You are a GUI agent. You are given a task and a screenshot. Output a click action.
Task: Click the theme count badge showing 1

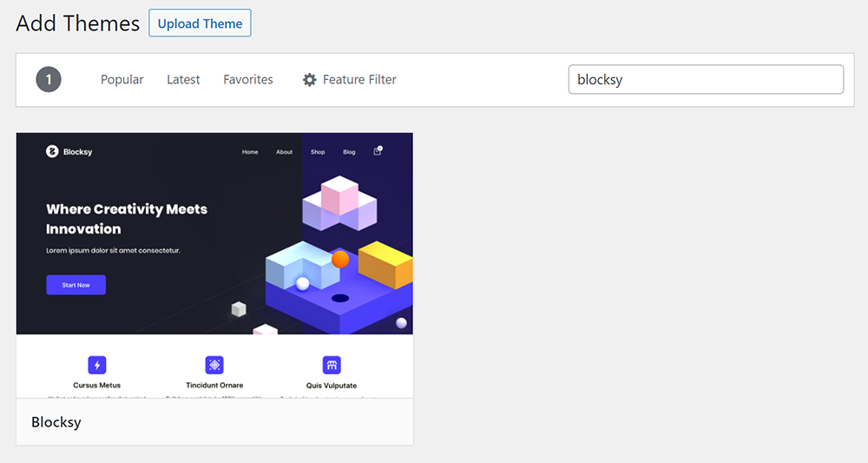coord(49,80)
